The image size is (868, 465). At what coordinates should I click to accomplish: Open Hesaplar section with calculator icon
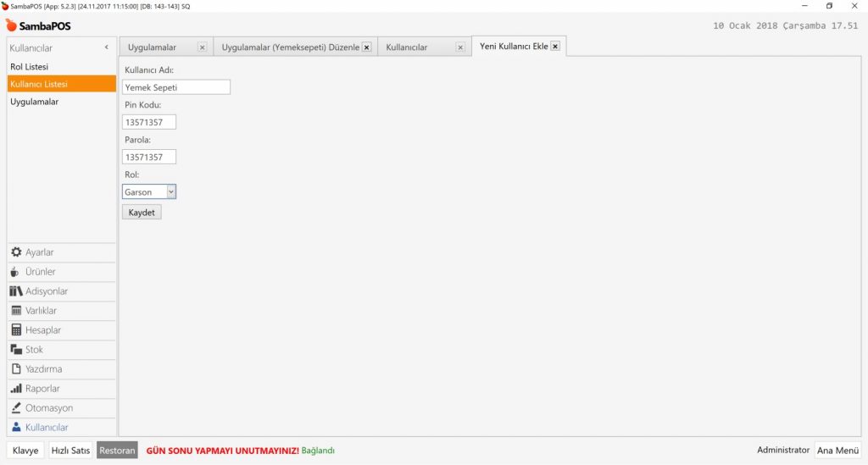(x=42, y=330)
